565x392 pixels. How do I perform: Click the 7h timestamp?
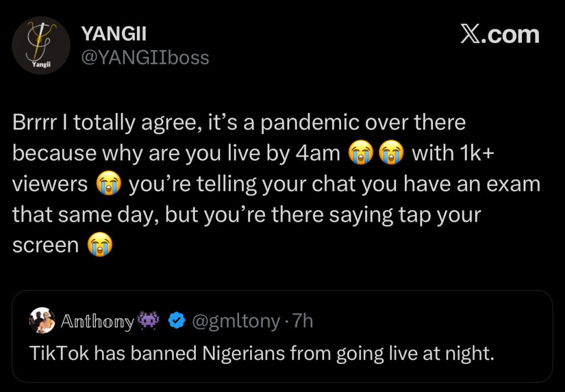click(303, 321)
